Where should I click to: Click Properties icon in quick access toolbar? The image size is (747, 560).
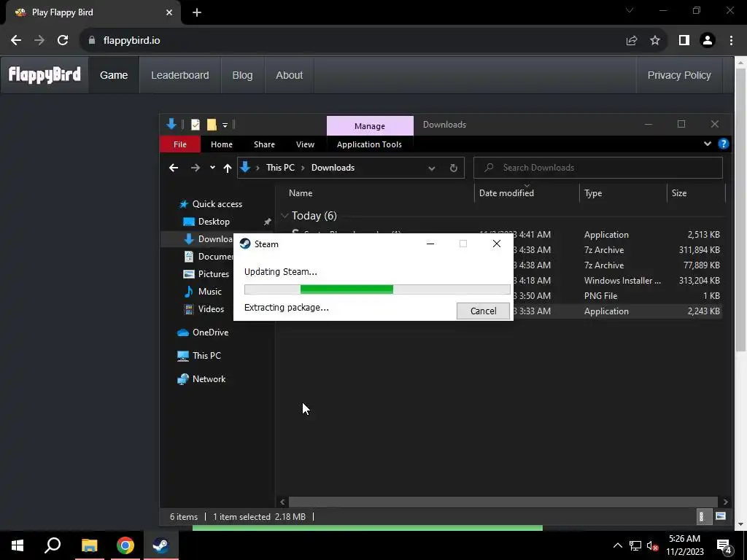click(196, 125)
